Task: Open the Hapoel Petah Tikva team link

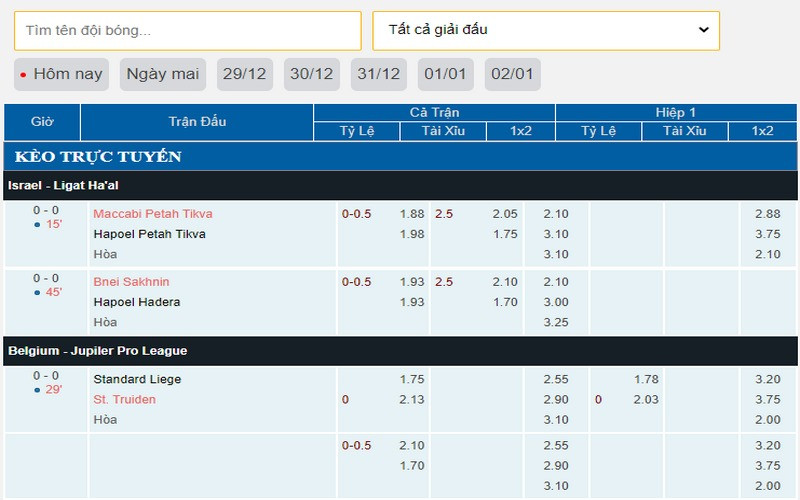Action: coord(150,234)
